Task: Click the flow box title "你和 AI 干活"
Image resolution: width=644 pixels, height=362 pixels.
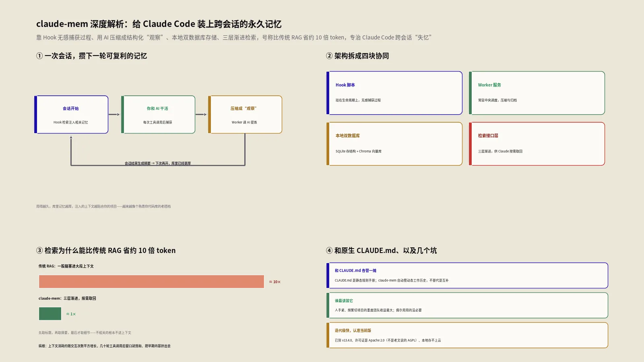Action: (x=157, y=109)
